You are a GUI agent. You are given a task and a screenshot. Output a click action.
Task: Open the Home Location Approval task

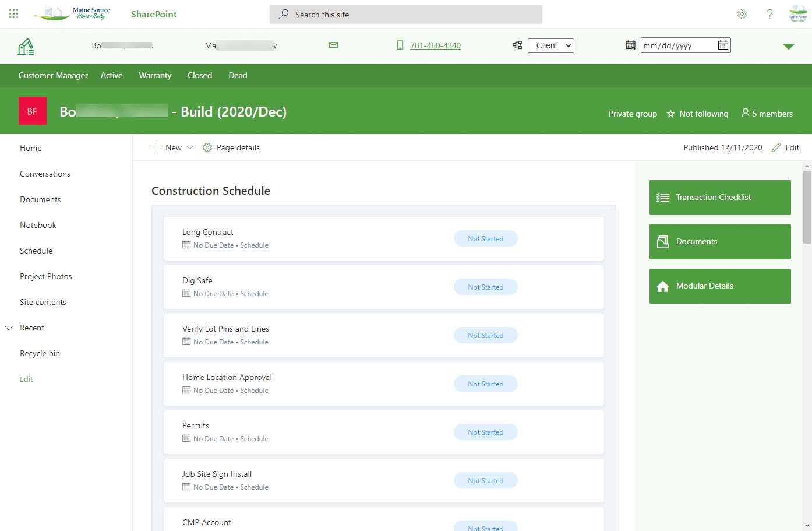pos(384,384)
